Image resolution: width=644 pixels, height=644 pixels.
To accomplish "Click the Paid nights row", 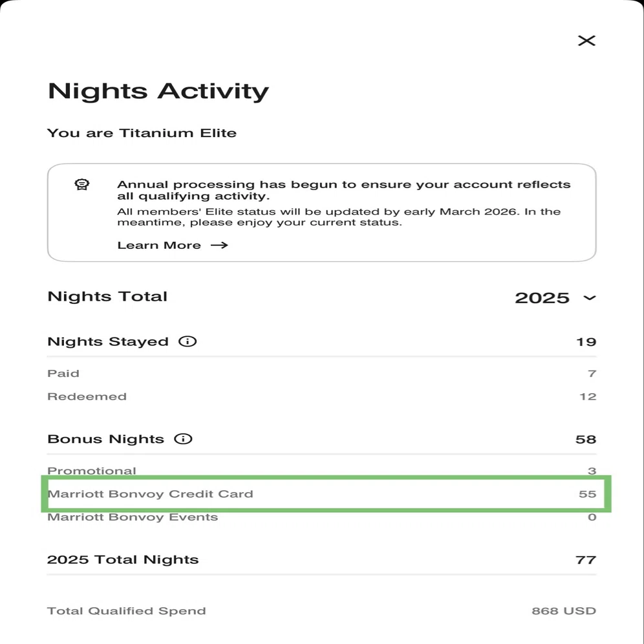I will click(322, 373).
